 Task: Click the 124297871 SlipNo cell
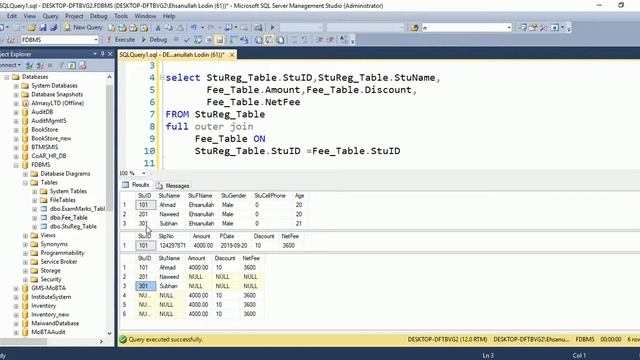(x=172, y=246)
